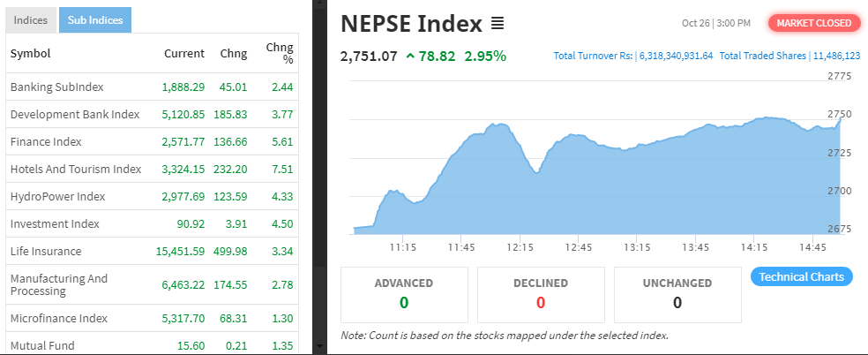This screenshot has width=868, height=355.
Task: Open the Hotels And Tourism Index row
Action: 153,169
